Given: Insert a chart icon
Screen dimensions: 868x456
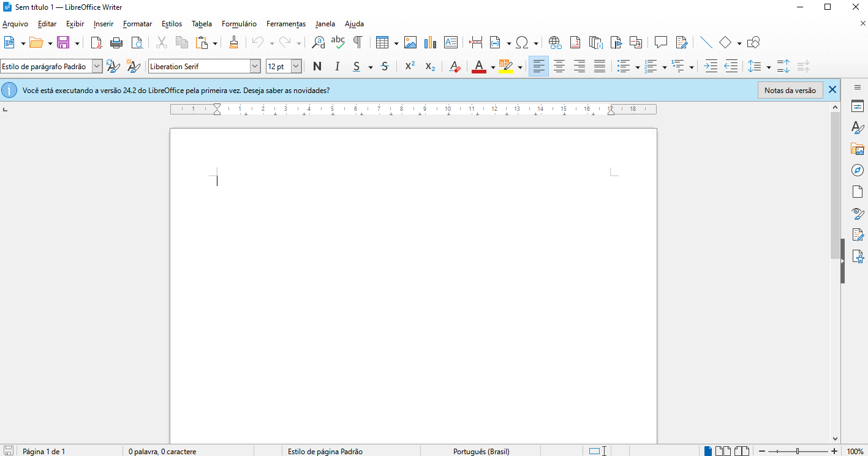Looking at the screenshot, I should tap(431, 43).
